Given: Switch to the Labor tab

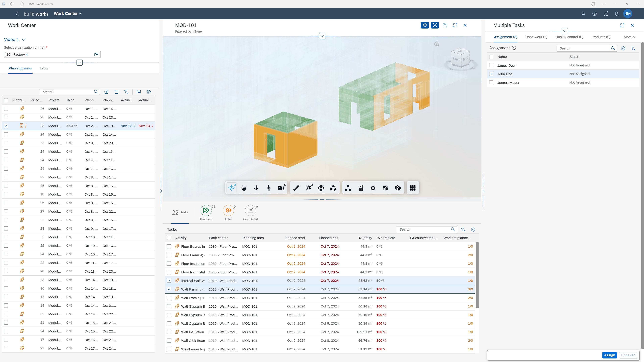Looking at the screenshot, I should click(44, 68).
